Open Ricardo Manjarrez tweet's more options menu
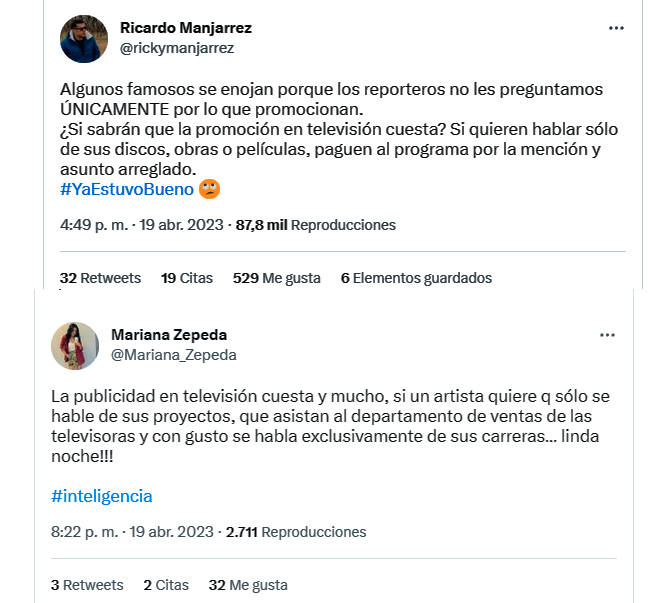 tap(616, 28)
